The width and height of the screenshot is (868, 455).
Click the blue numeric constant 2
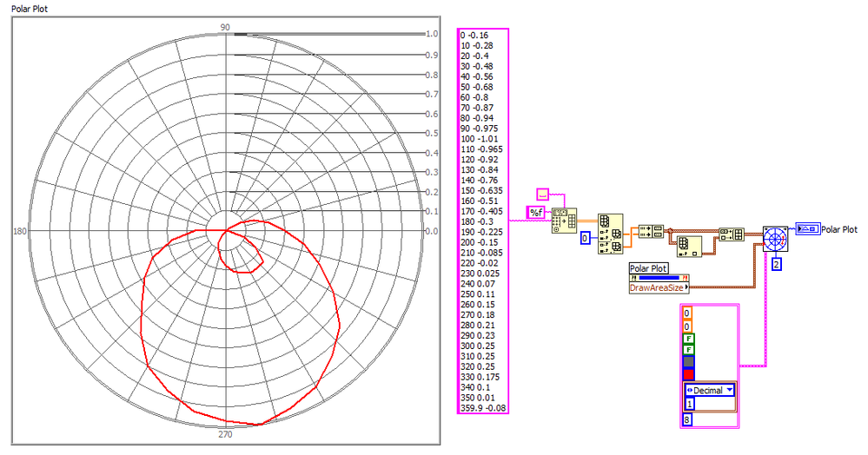pyautogui.click(x=777, y=264)
